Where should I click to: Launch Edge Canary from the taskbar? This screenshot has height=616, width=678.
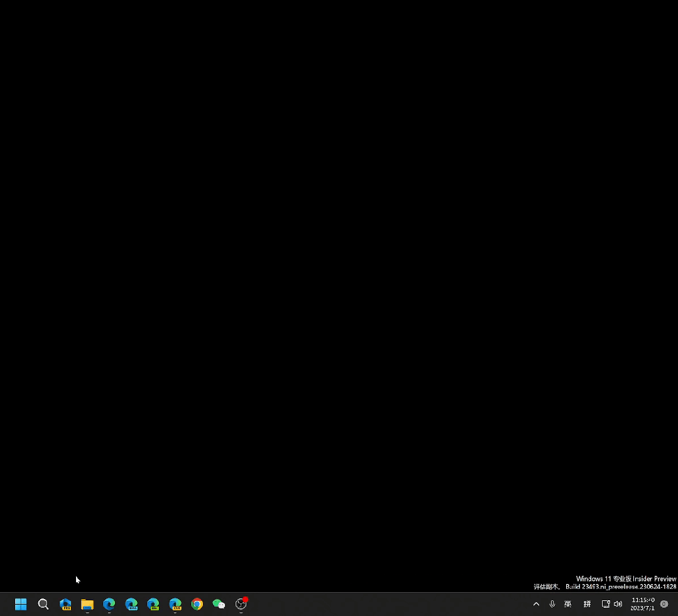point(175,604)
